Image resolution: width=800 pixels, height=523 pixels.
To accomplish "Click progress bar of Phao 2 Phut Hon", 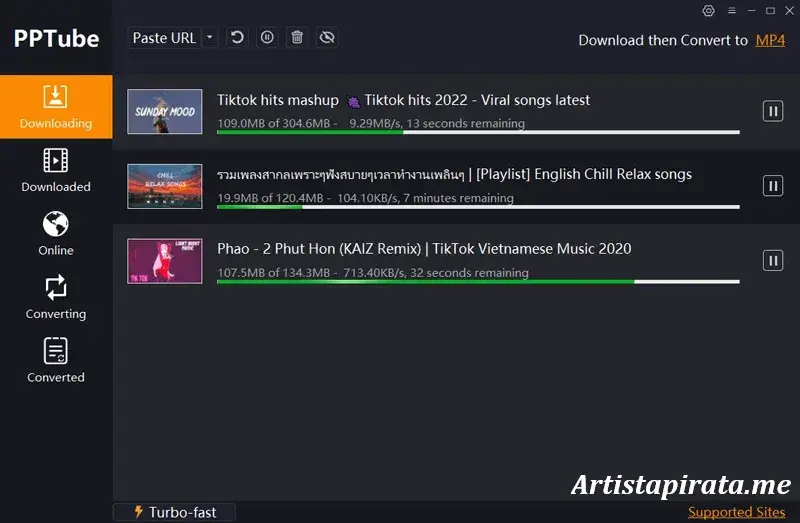I will (x=478, y=282).
